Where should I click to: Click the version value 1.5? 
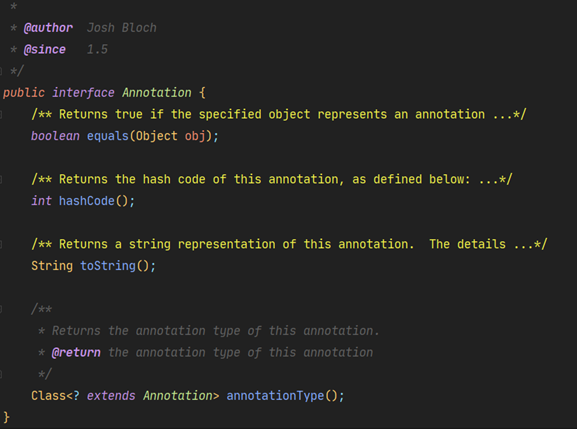pyautogui.click(x=98, y=50)
